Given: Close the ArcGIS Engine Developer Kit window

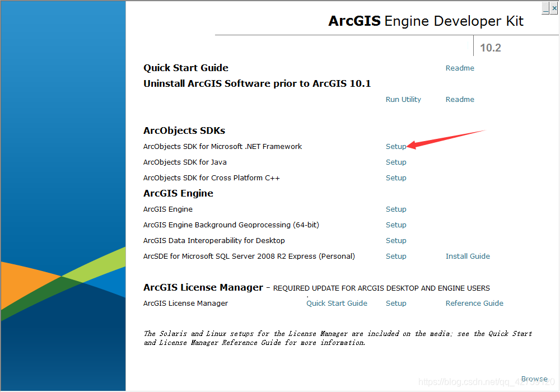Looking at the screenshot, I should 554,8.
